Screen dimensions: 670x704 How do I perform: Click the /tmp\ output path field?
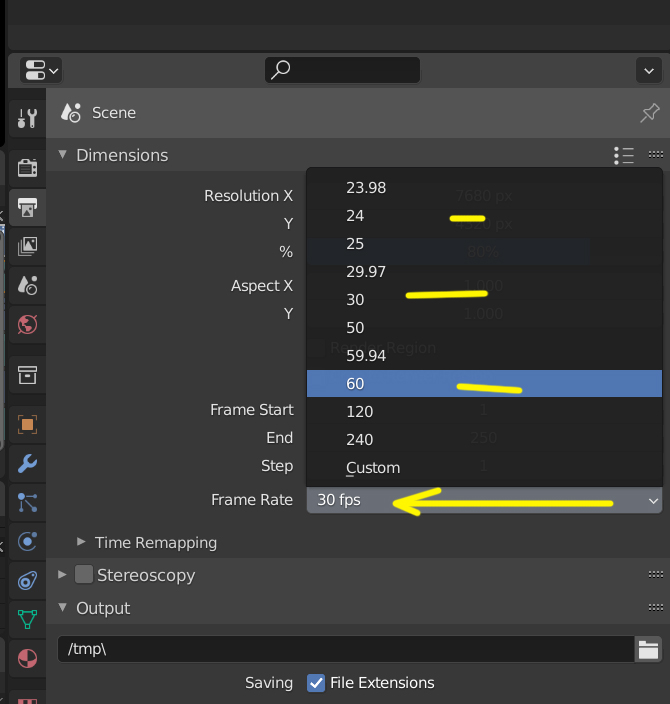[345, 650]
